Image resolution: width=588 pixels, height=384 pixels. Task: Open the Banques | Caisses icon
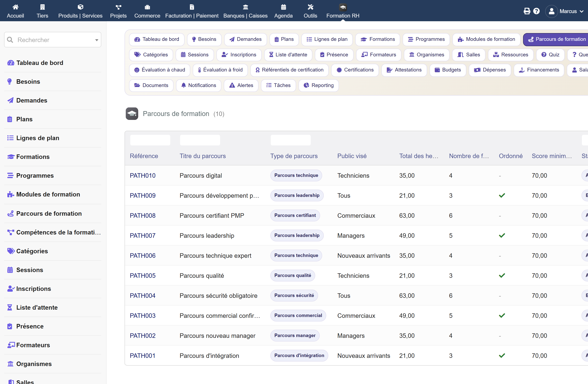(245, 7)
